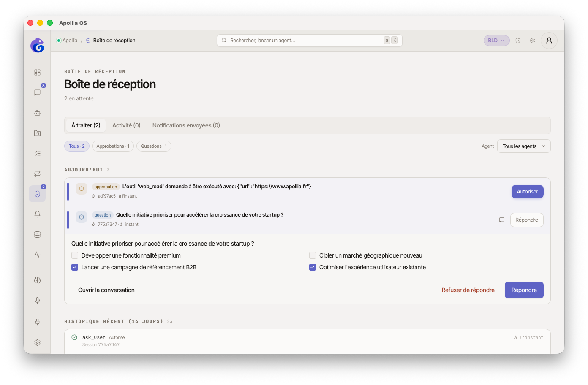This screenshot has width=588, height=385.
Task: Click the shield icon in top bar
Action: click(518, 41)
